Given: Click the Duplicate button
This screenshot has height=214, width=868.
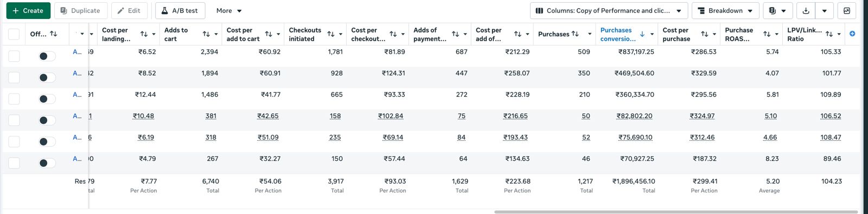Looking at the screenshot, I should pyautogui.click(x=80, y=11).
